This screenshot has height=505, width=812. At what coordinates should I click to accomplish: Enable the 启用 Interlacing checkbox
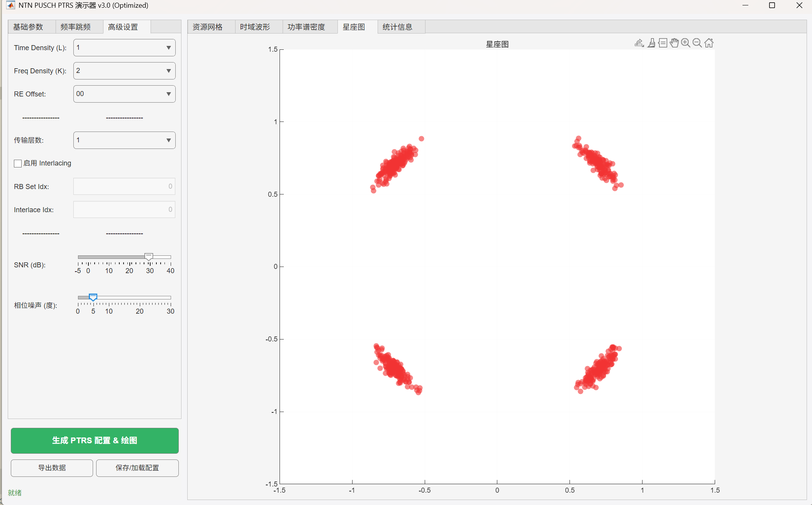tap(18, 164)
